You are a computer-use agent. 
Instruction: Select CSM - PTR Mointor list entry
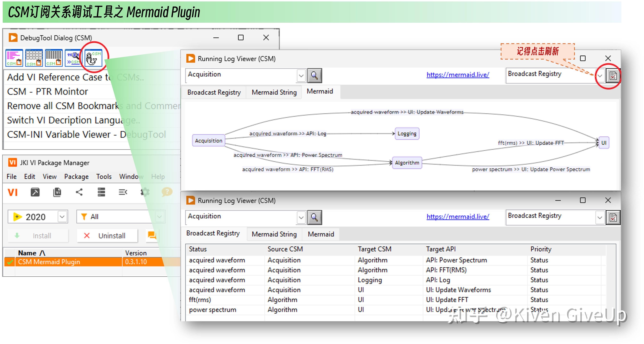48,92
